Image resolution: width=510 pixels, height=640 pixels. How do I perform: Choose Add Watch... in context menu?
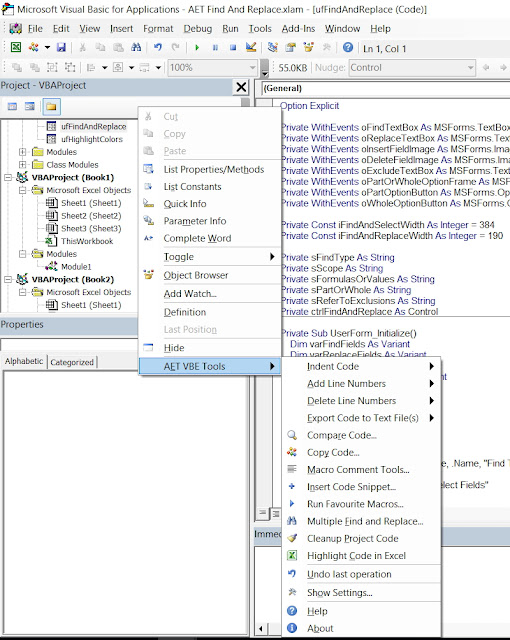[210, 293]
